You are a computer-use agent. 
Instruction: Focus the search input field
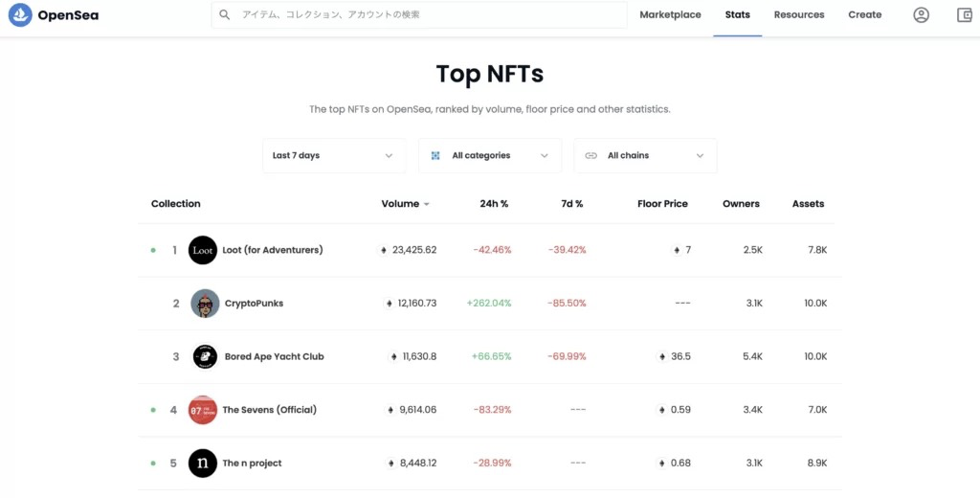[x=419, y=14]
